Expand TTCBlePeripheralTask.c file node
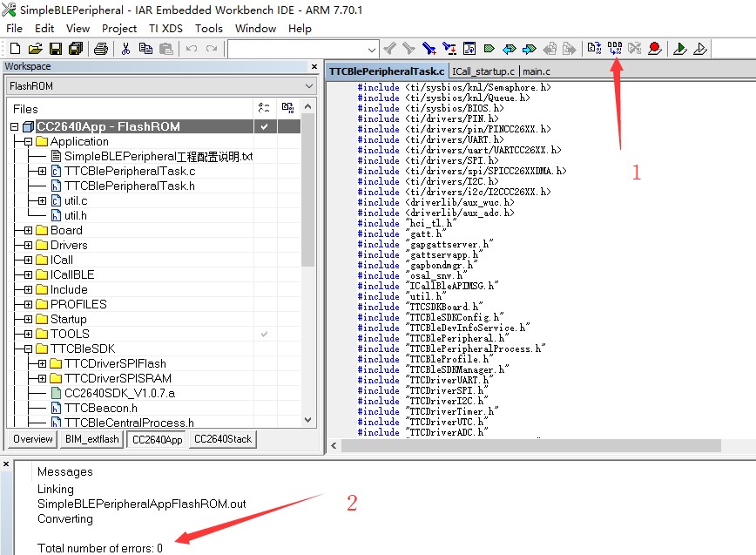Image resolution: width=756 pixels, height=555 pixels. pyautogui.click(x=43, y=171)
